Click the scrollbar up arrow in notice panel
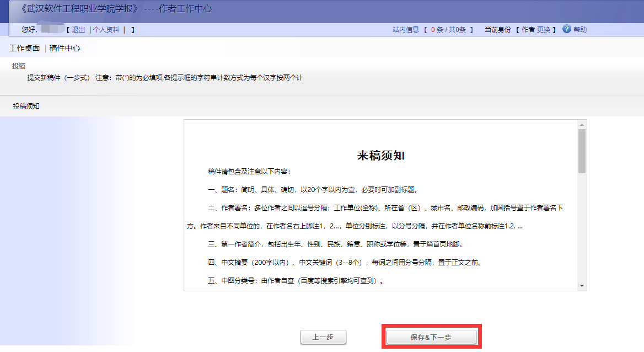 (x=582, y=124)
